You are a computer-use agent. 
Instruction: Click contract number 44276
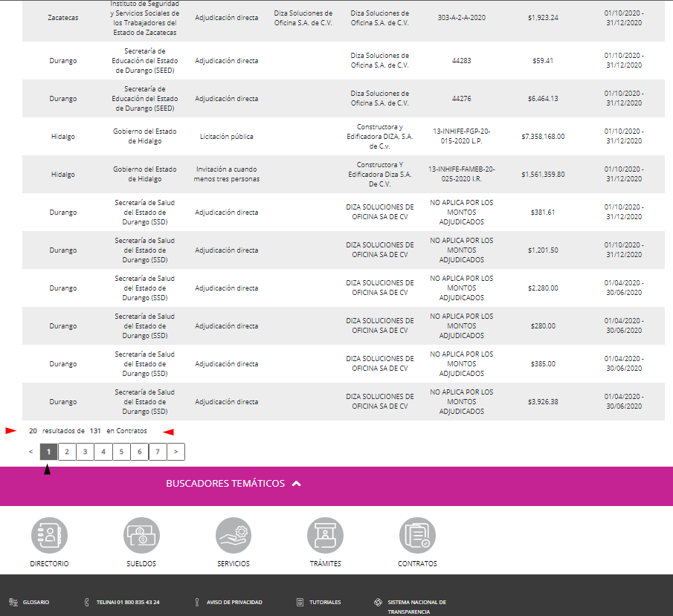(461, 98)
